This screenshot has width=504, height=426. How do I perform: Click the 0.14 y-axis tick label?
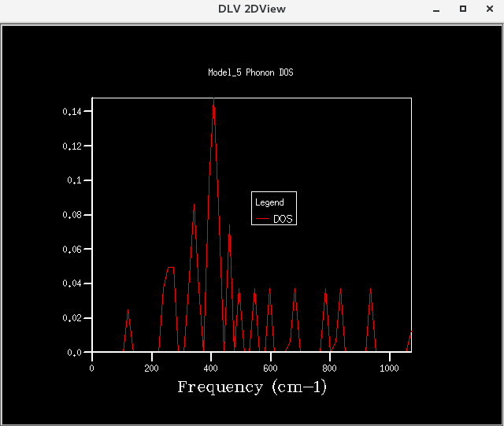pos(72,112)
